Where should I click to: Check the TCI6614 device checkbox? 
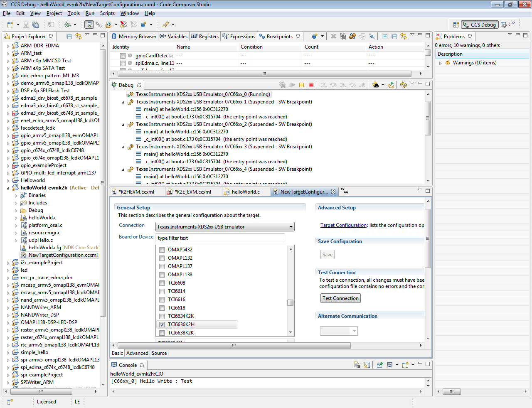pos(162,291)
